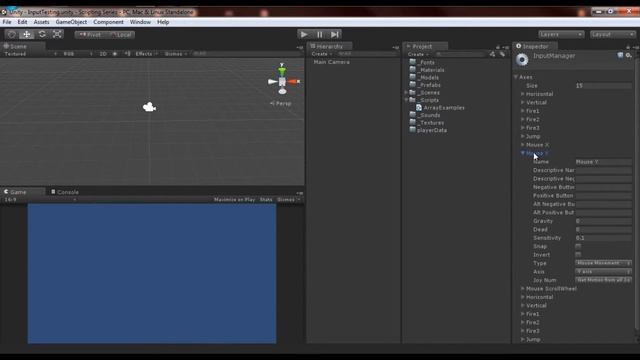Click Project search-by-label icon
Image resolution: width=640 pixels, height=360 pixels.
[502, 54]
